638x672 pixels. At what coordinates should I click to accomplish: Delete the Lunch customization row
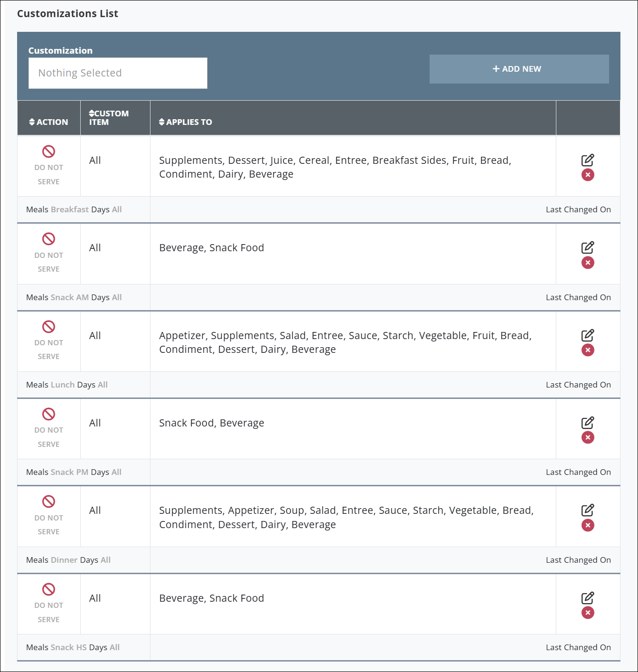coord(588,350)
